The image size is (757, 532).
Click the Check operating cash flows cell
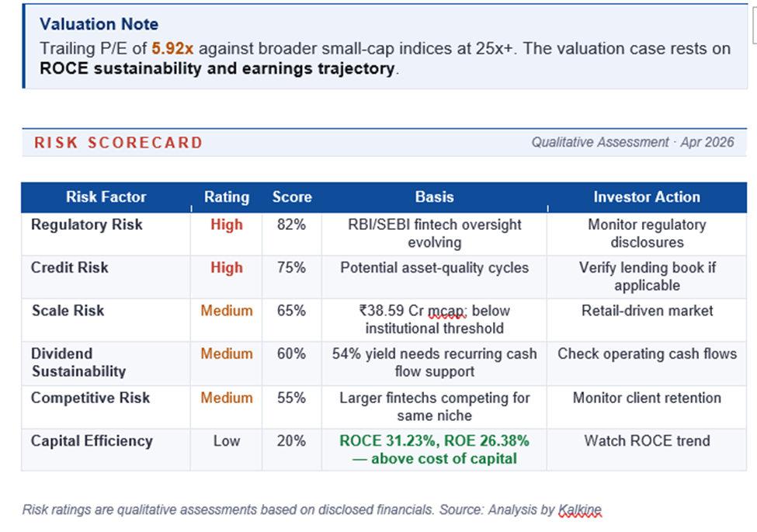tap(646, 354)
